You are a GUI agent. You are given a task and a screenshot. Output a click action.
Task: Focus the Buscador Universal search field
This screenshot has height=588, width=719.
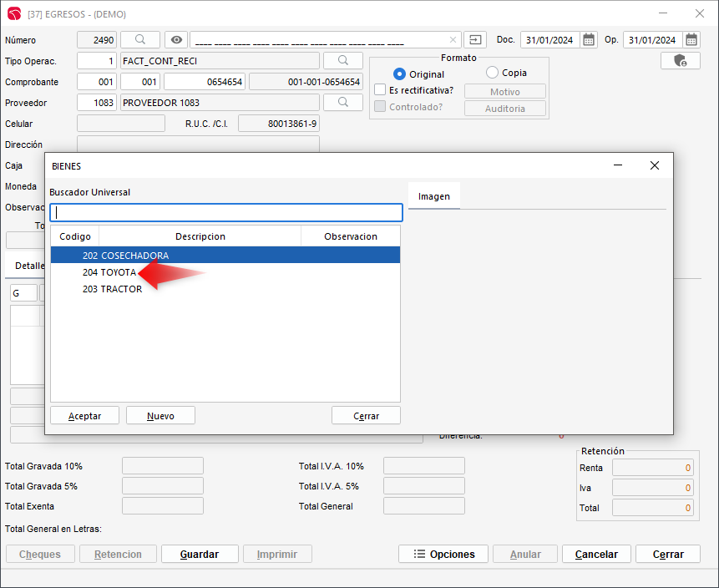click(x=225, y=213)
